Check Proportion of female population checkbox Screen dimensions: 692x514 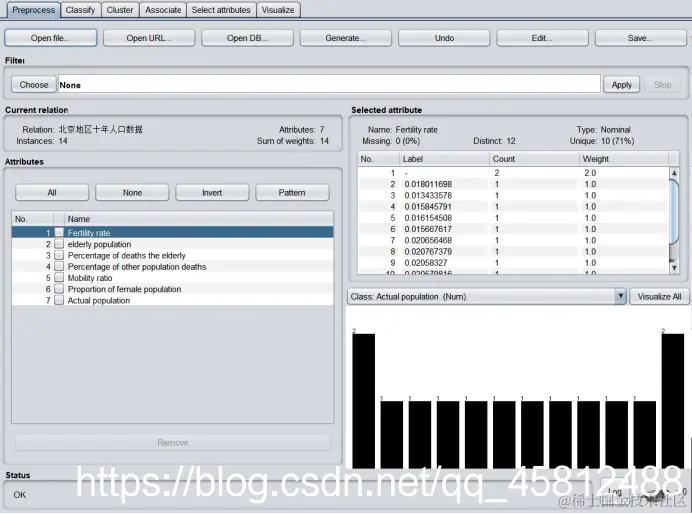(x=59, y=289)
